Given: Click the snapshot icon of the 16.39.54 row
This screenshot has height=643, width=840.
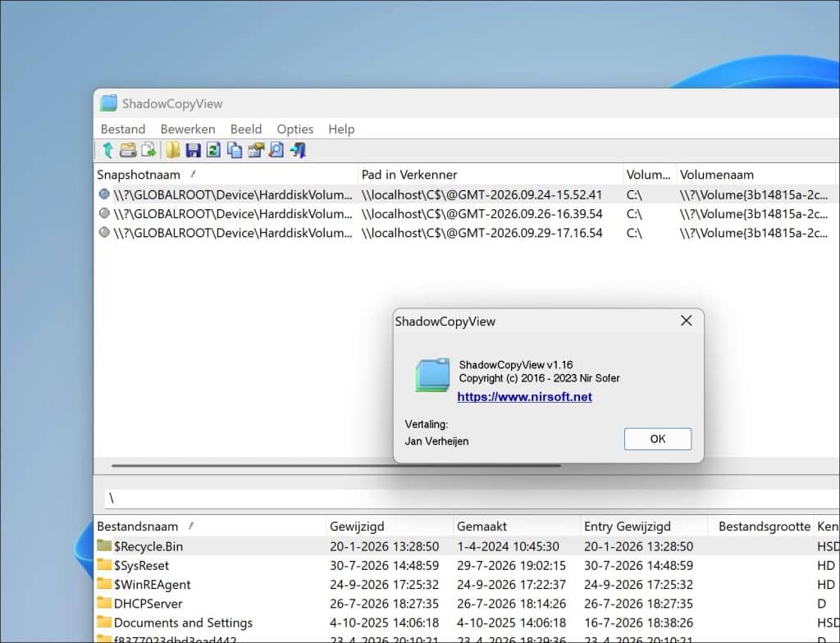Looking at the screenshot, I should [x=104, y=213].
